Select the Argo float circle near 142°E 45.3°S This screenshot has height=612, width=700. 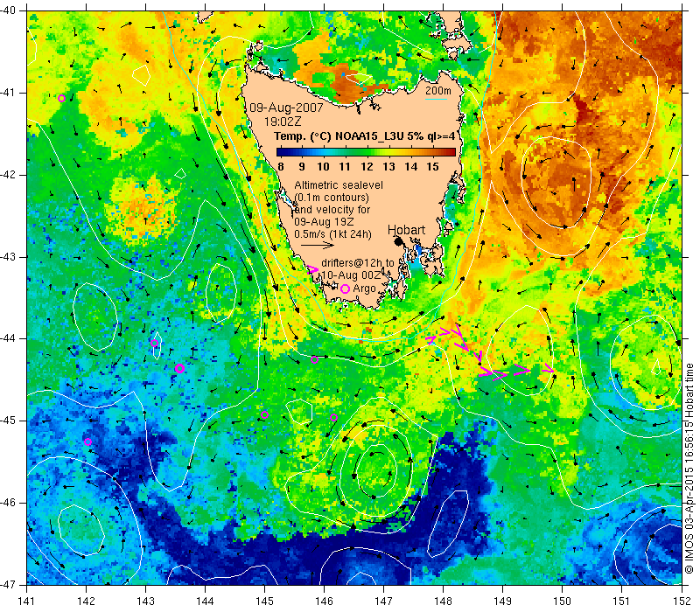[x=88, y=442]
